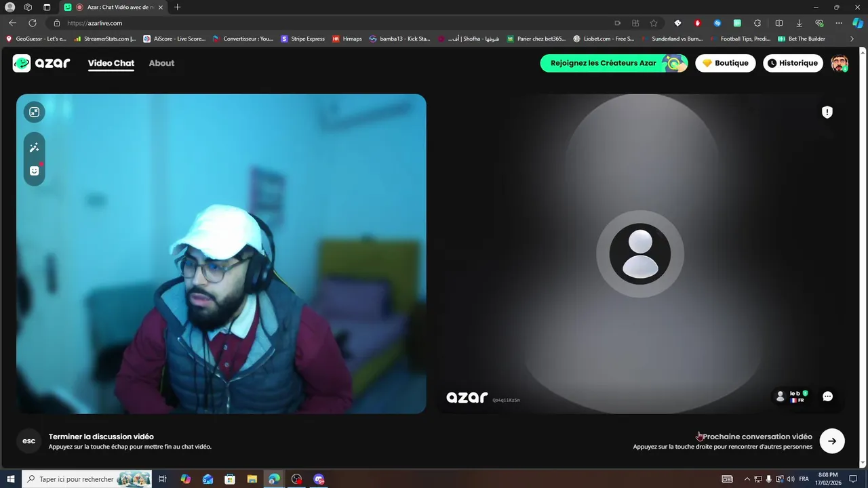Open Microsoft Store from the taskbar
The image size is (868, 488).
[230, 479]
